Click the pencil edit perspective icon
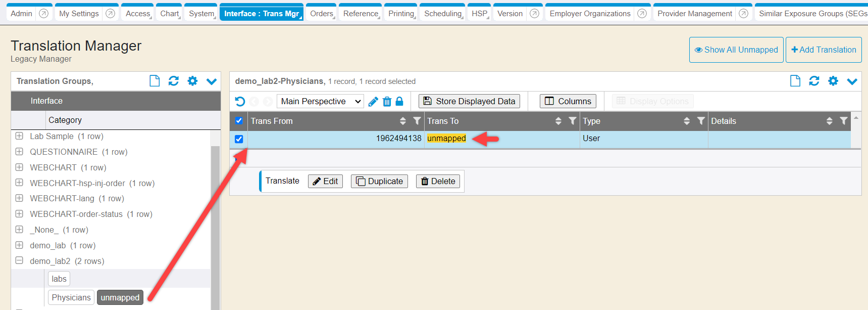Screen dimensions: 868x310 (373, 102)
